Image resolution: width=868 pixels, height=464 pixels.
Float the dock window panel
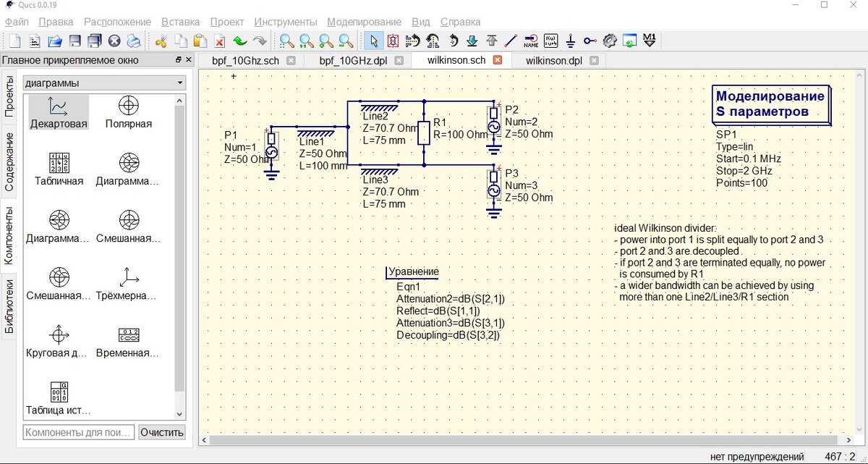[179, 60]
